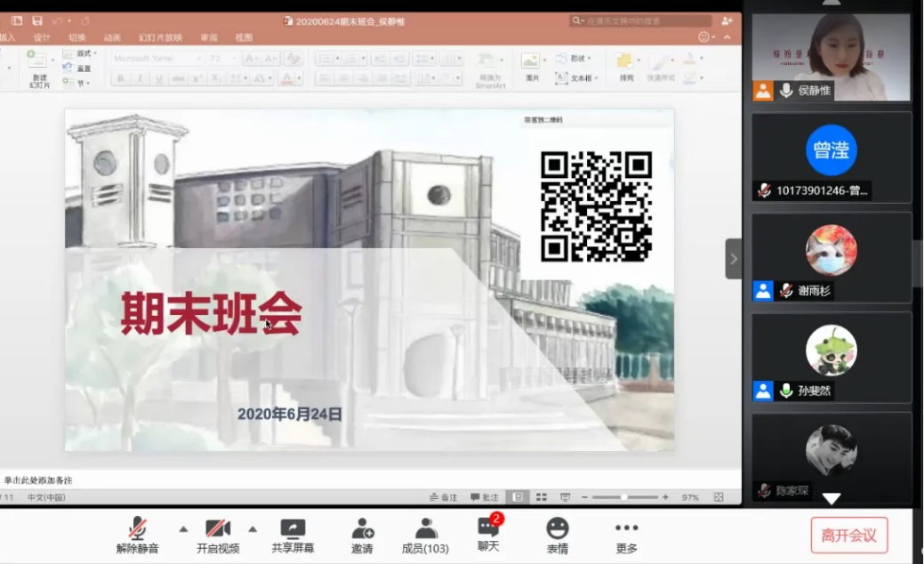Toggle Underline formatting

point(158,78)
